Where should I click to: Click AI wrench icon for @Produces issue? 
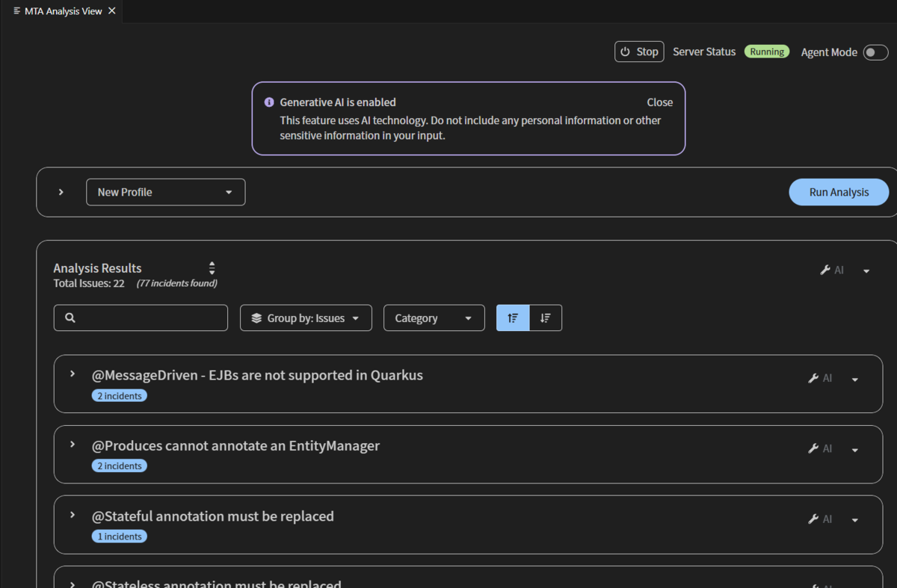tap(813, 449)
